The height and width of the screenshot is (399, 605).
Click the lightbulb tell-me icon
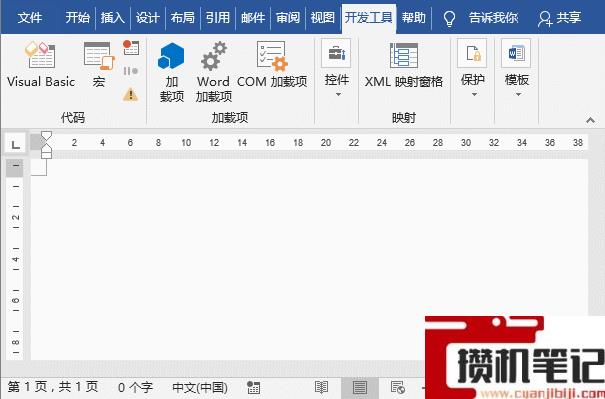[449, 18]
